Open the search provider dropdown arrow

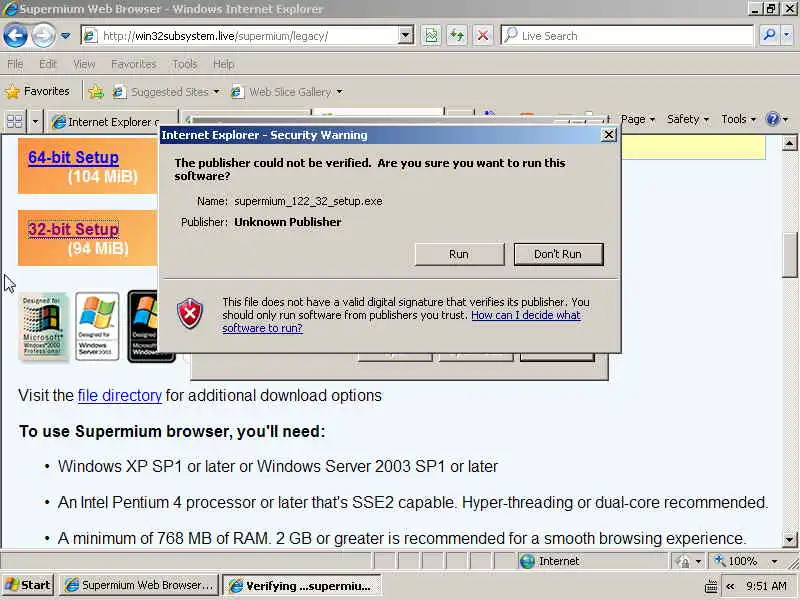pos(787,35)
